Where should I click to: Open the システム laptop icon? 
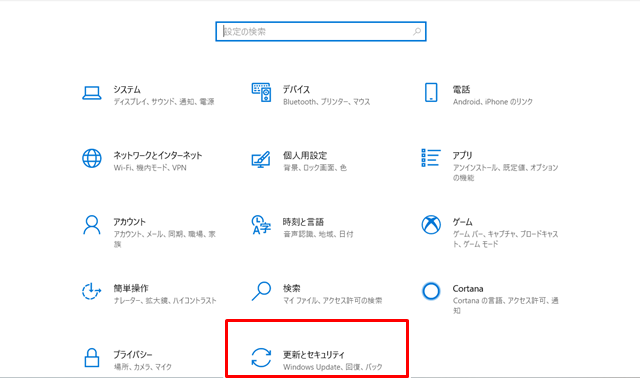tap(92, 93)
